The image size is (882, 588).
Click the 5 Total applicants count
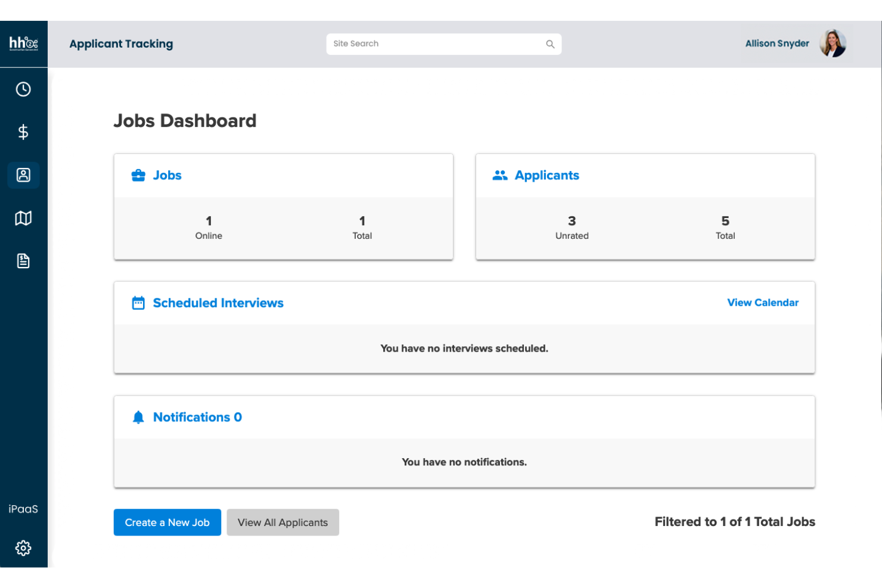point(725,228)
